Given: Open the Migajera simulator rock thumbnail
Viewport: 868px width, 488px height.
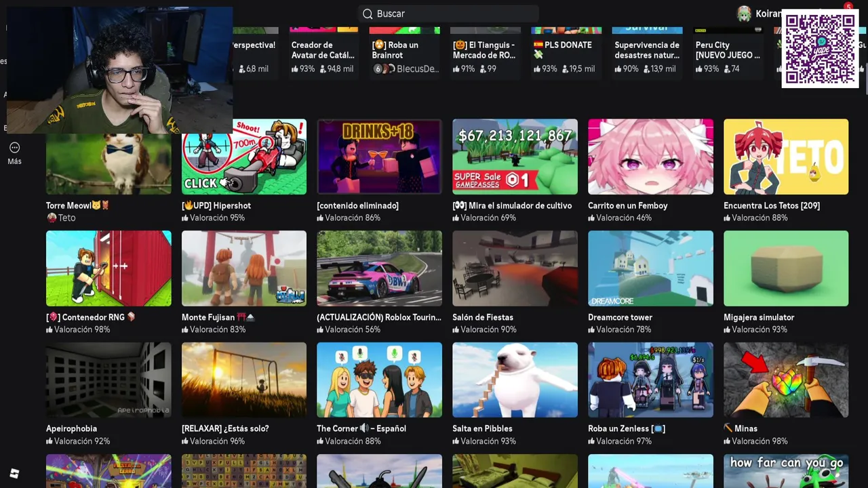Looking at the screenshot, I should click(786, 268).
